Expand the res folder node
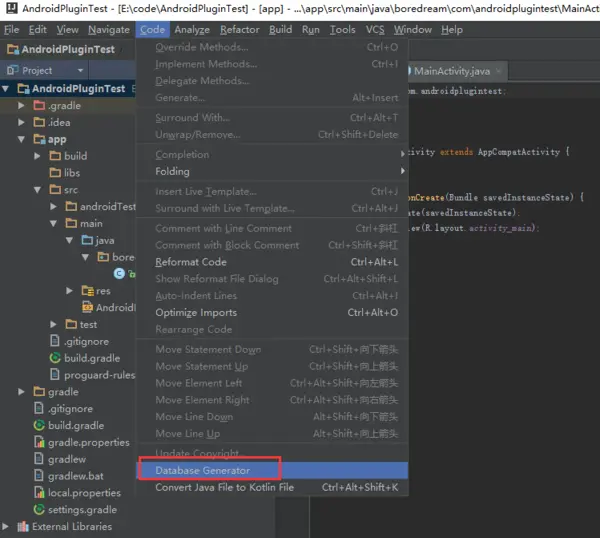 70,290
